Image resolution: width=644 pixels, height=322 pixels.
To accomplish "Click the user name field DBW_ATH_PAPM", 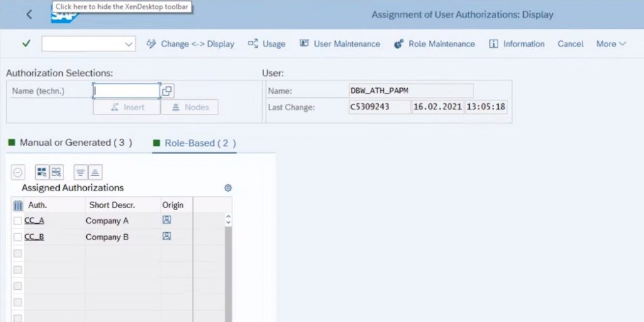I will (x=411, y=91).
